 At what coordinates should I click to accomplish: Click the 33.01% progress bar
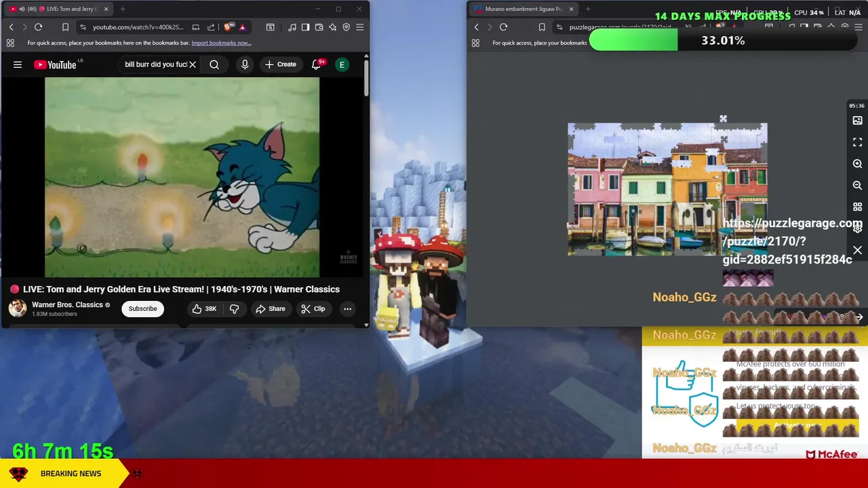click(x=723, y=41)
